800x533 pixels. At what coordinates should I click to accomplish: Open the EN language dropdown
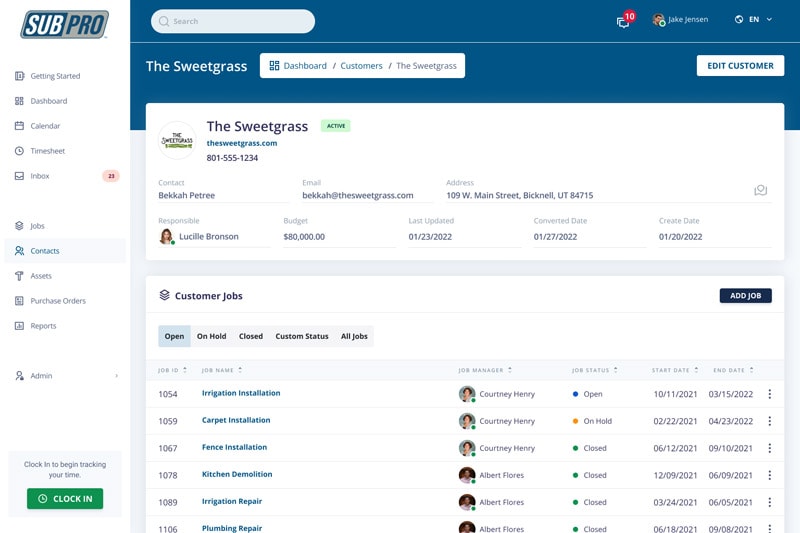(753, 19)
